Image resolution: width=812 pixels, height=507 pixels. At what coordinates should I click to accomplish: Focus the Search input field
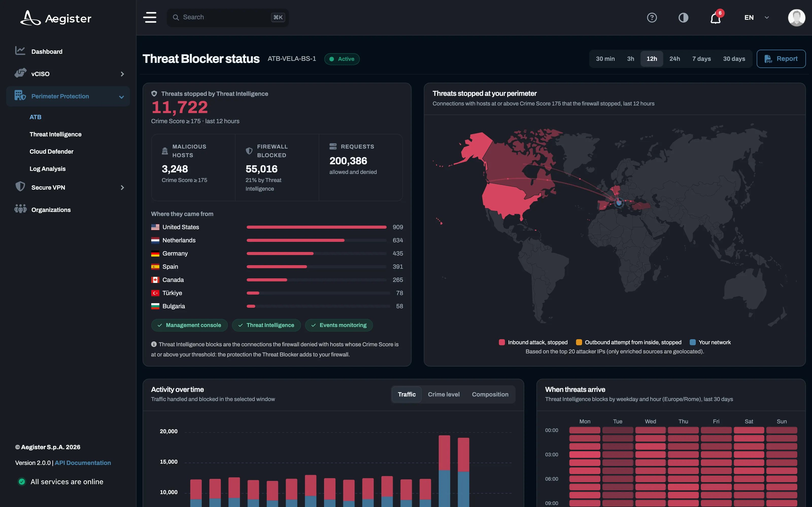[228, 17]
